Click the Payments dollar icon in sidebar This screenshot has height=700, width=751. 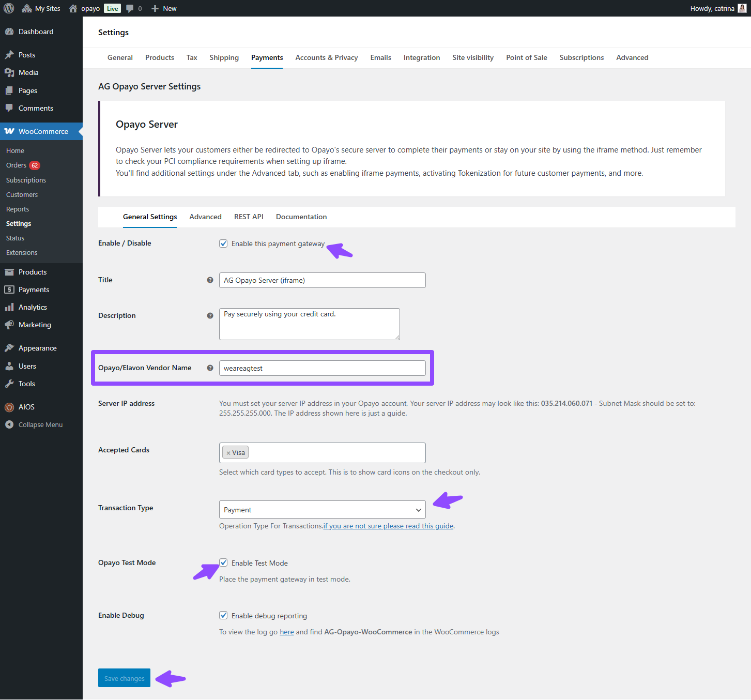click(9, 290)
